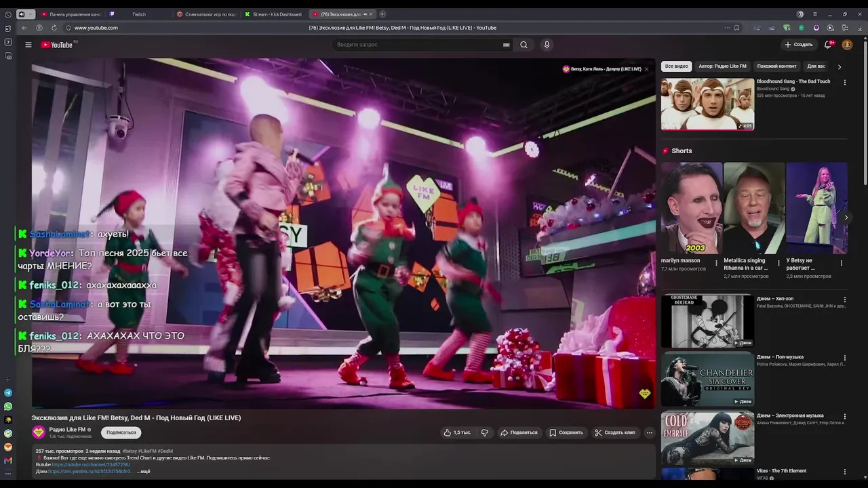This screenshot has width=868, height=488.
Task: Open YouTube notifications bell
Action: [x=828, y=45]
